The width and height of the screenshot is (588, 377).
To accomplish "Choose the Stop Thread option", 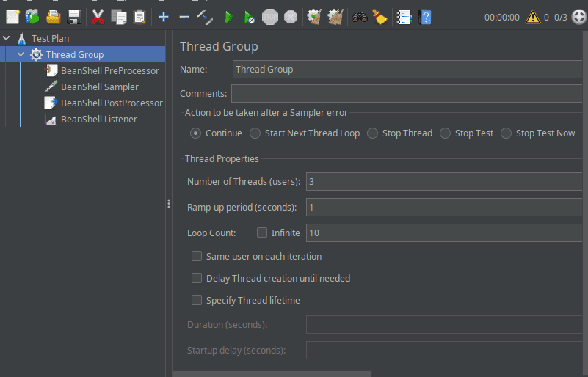I will 372,133.
